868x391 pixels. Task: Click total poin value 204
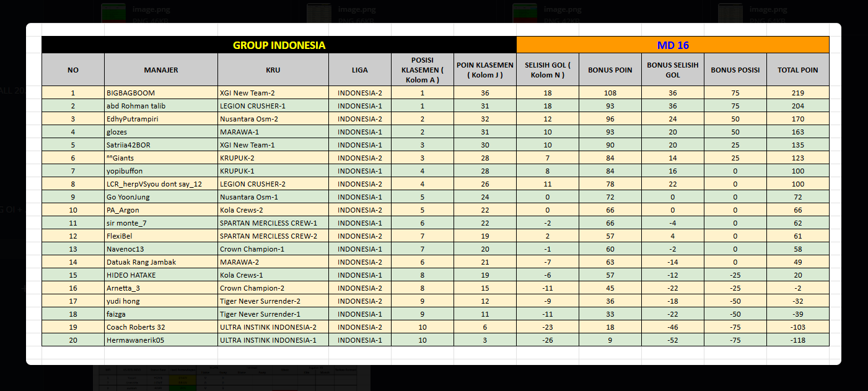pos(798,106)
